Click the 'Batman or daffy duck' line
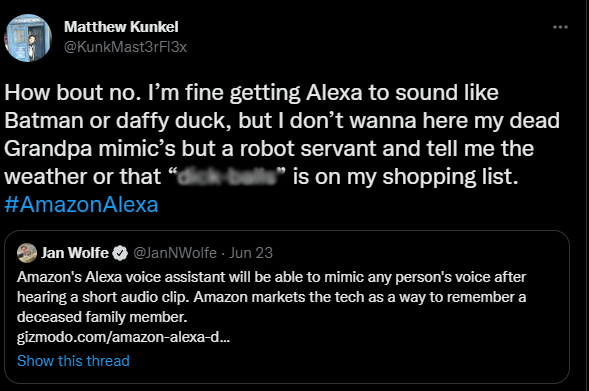Viewport: 589px width, 391px height. pos(282,121)
